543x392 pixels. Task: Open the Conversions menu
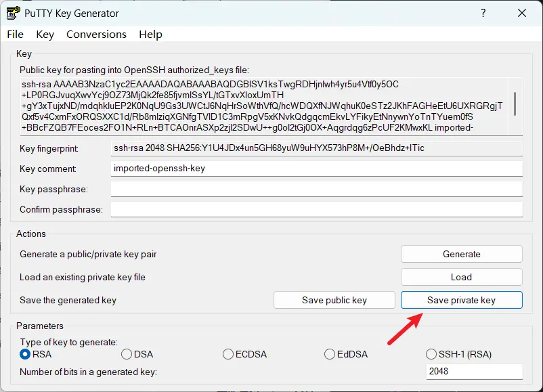(96, 35)
